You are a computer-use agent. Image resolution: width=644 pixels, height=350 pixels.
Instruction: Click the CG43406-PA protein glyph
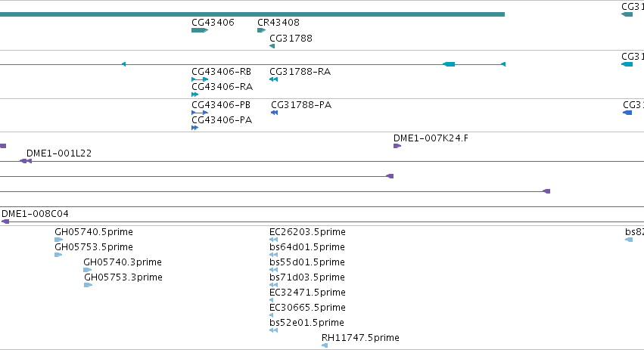(x=195, y=128)
